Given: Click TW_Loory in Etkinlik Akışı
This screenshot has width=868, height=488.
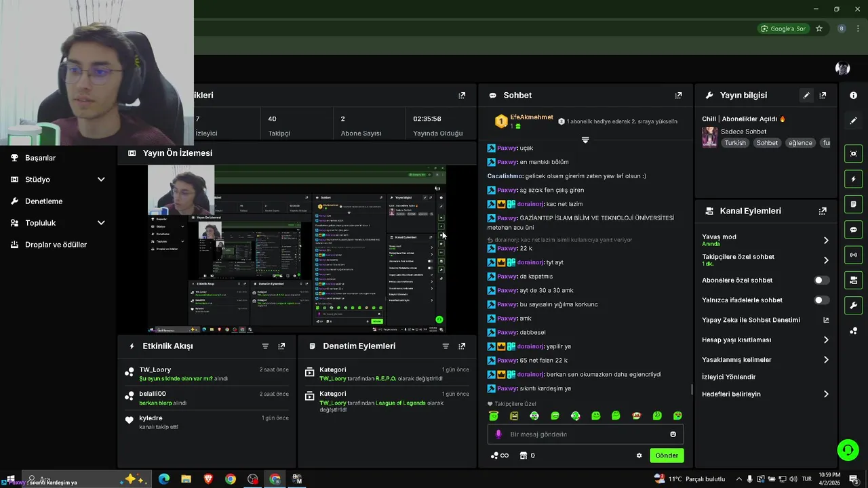Looking at the screenshot, I should click(155, 369).
